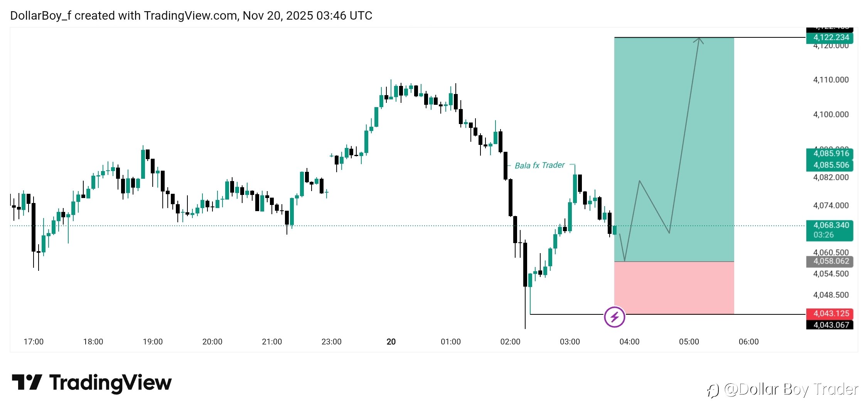Click the 4,068.340 current price label
Viewport: 868px width, 413px height.
(x=829, y=225)
